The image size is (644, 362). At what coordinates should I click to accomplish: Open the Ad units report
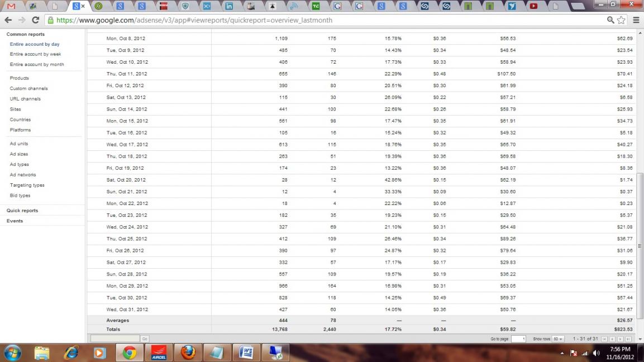[x=19, y=144]
